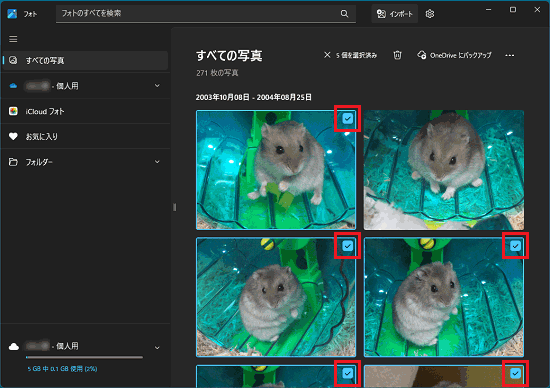Image resolution: width=550 pixels, height=388 pixels.
Task: Click the OneDrive storage usage bar
Action: pyautogui.click(x=84, y=357)
